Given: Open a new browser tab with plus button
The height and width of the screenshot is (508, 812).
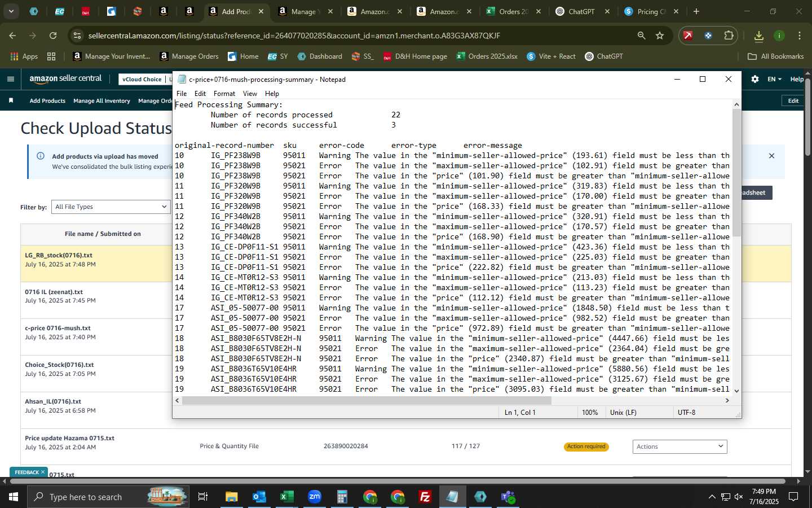Looking at the screenshot, I should pos(696,11).
